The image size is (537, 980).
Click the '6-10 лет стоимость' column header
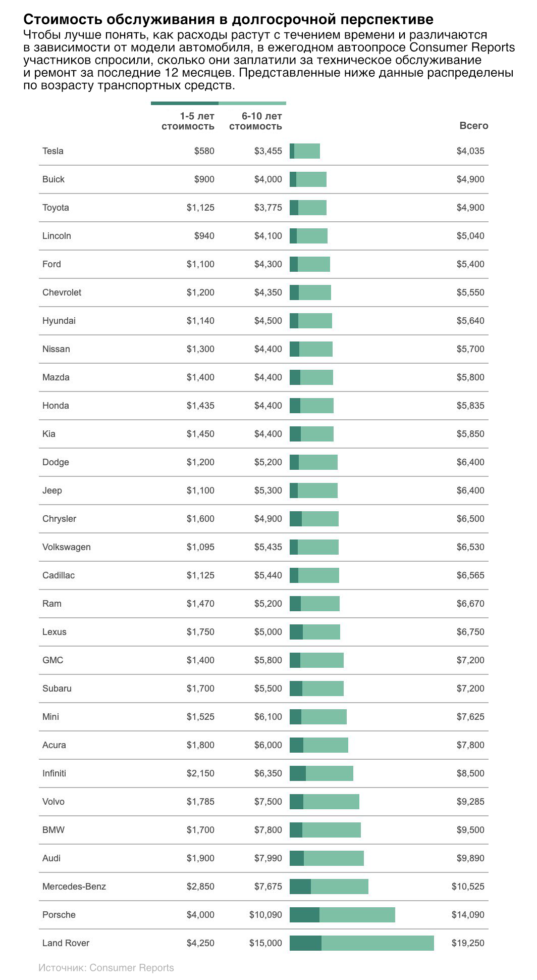(255, 121)
